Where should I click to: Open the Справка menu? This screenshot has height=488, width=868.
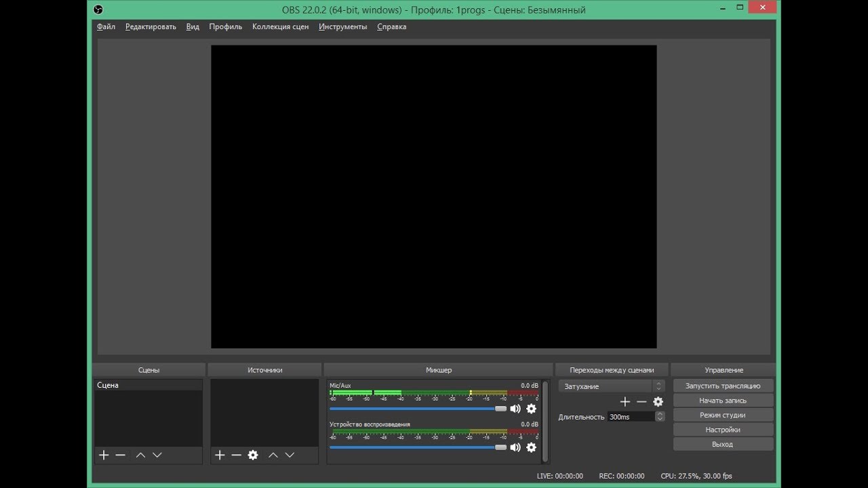tap(391, 27)
